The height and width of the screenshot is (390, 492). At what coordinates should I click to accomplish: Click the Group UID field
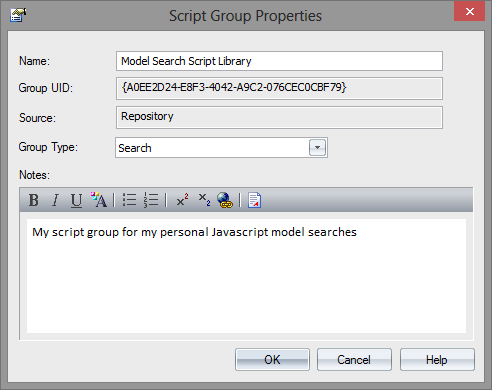279,88
